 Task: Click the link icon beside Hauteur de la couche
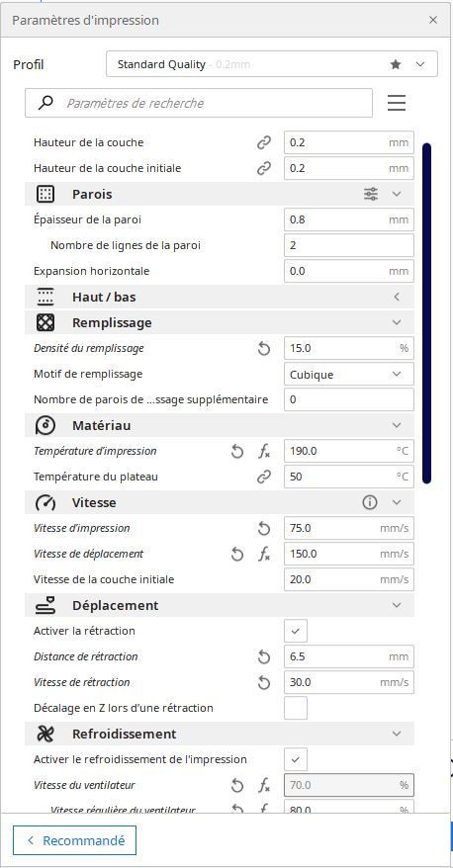(x=264, y=142)
